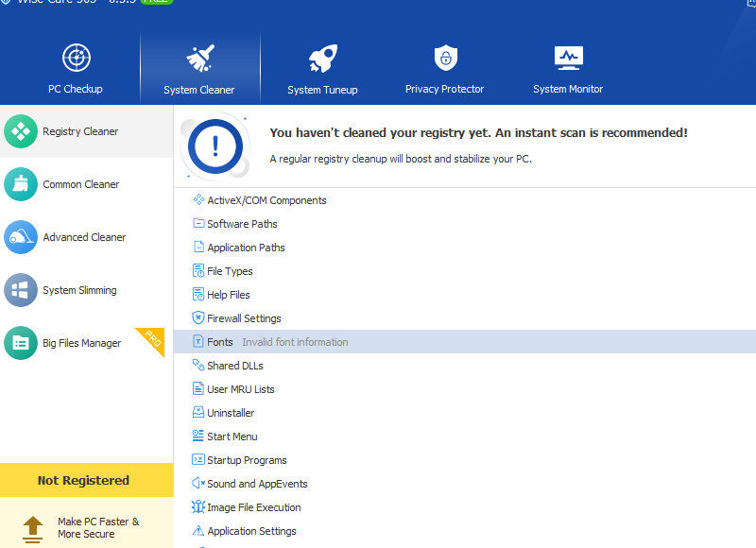This screenshot has height=548, width=756.
Task: Select the User MRU Lists row
Action: [x=465, y=389]
